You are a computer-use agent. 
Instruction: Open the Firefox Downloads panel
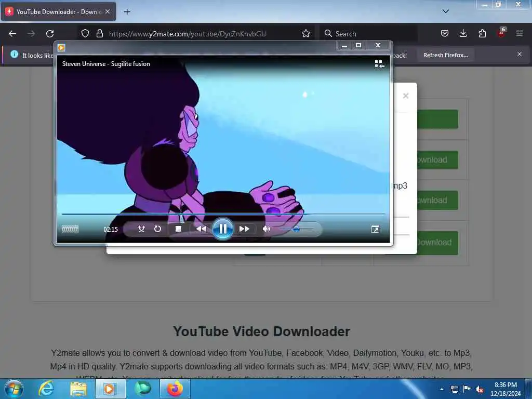pyautogui.click(x=463, y=33)
